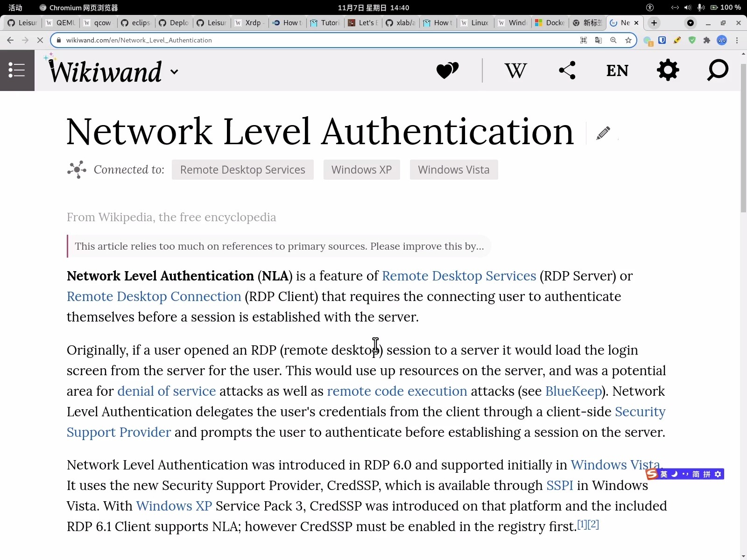Open the 活动 Activities overview
The height and width of the screenshot is (560, 747).
(x=15, y=7)
